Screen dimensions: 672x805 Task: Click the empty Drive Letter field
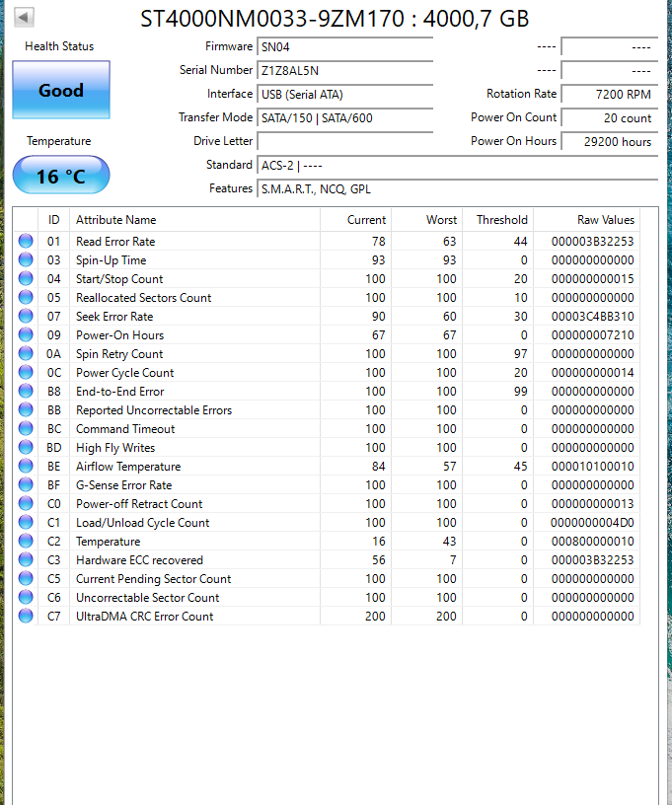pos(345,141)
